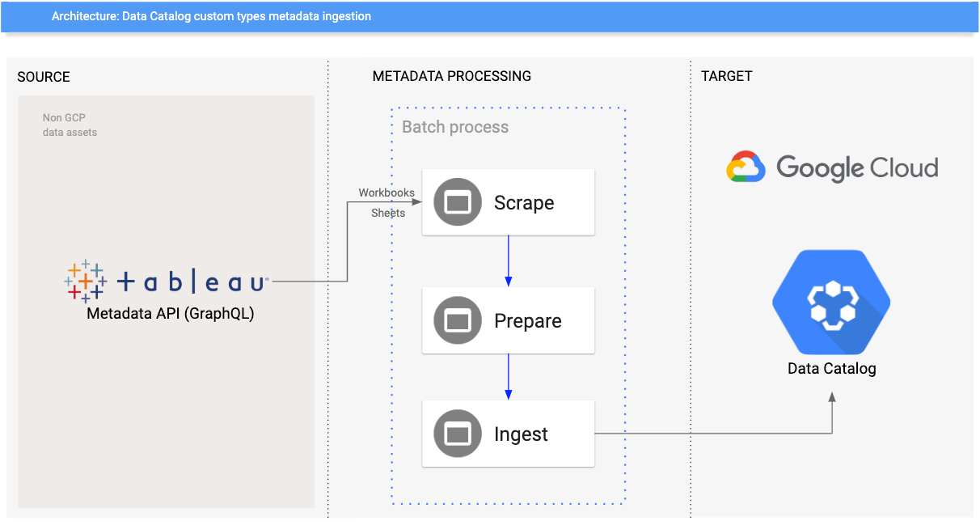Click the 'TARGET' section heading

tap(727, 76)
